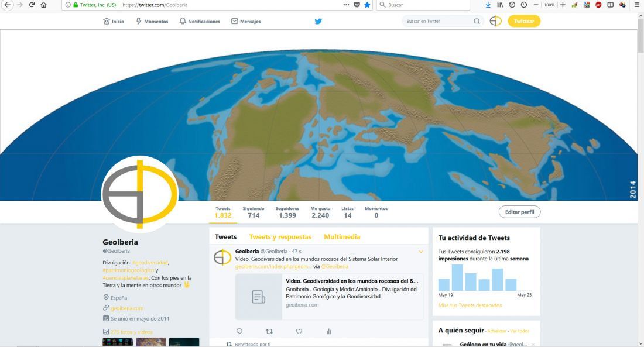The height and width of the screenshot is (347, 644).
Task: Open the profile avatar menu in top bar
Action: coord(496,21)
